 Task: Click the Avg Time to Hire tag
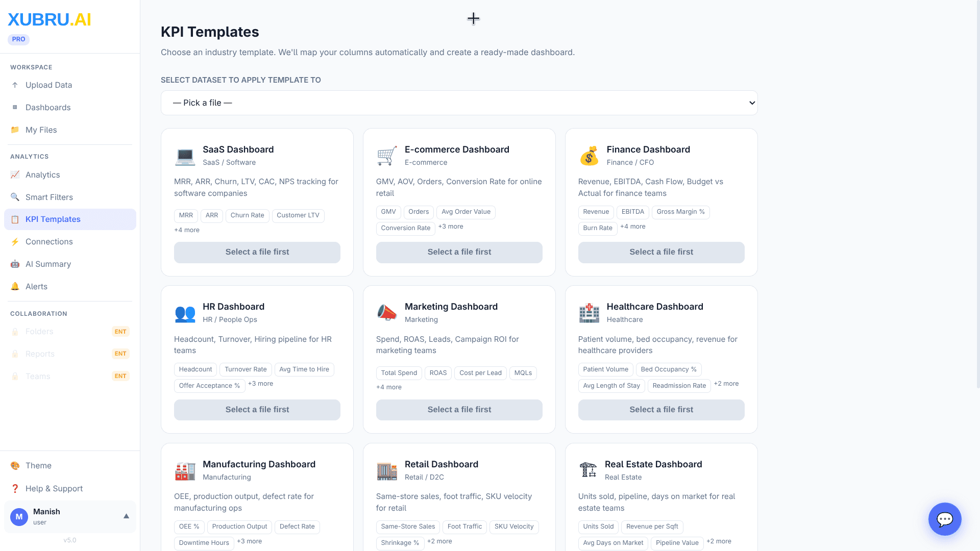(304, 370)
